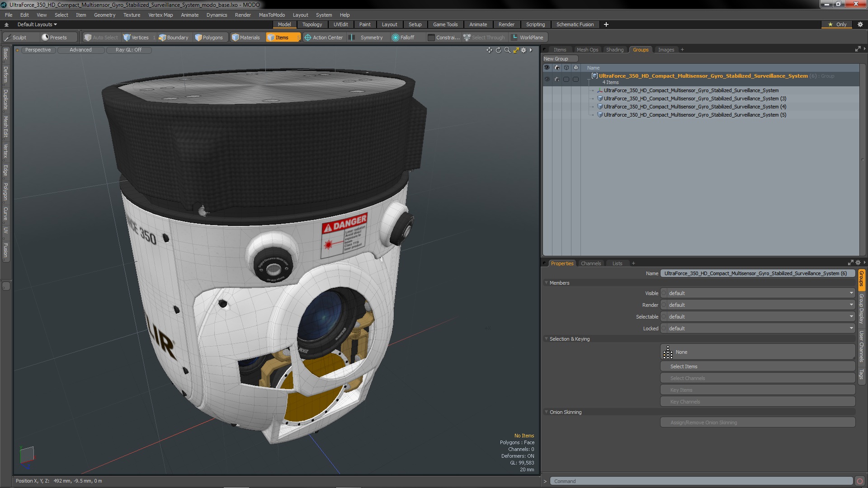Click the selection set None grid icon
This screenshot has height=488, width=868.
point(668,352)
